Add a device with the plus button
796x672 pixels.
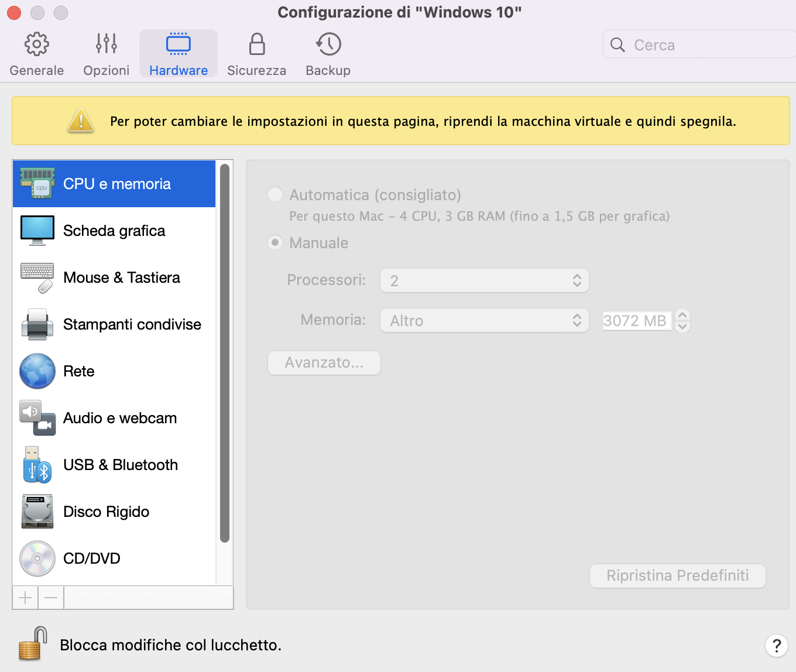pyautogui.click(x=25, y=598)
